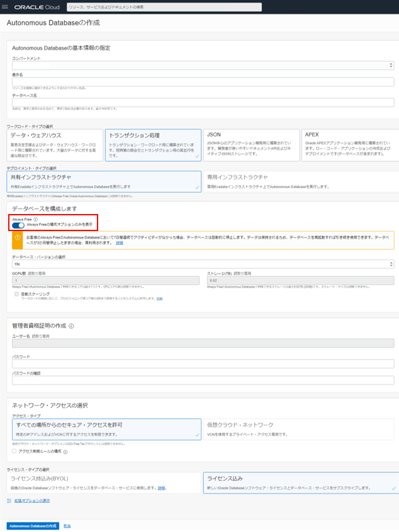Click the read-only username field
The height and width of the screenshot is (532, 399).
tap(203, 343)
